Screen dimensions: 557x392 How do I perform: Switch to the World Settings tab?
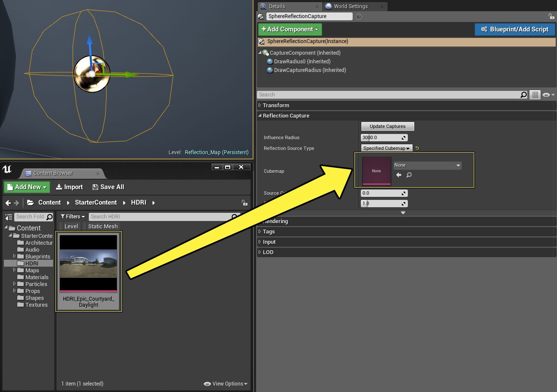(x=350, y=6)
